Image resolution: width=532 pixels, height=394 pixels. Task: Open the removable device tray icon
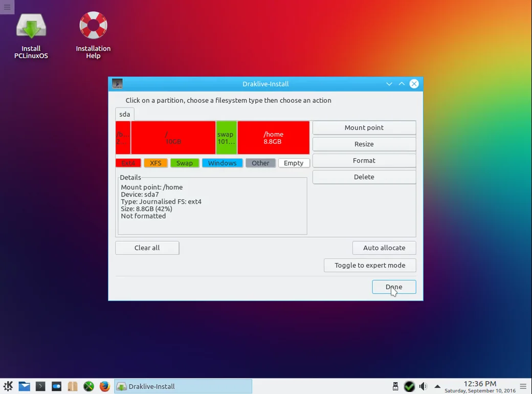(x=395, y=386)
